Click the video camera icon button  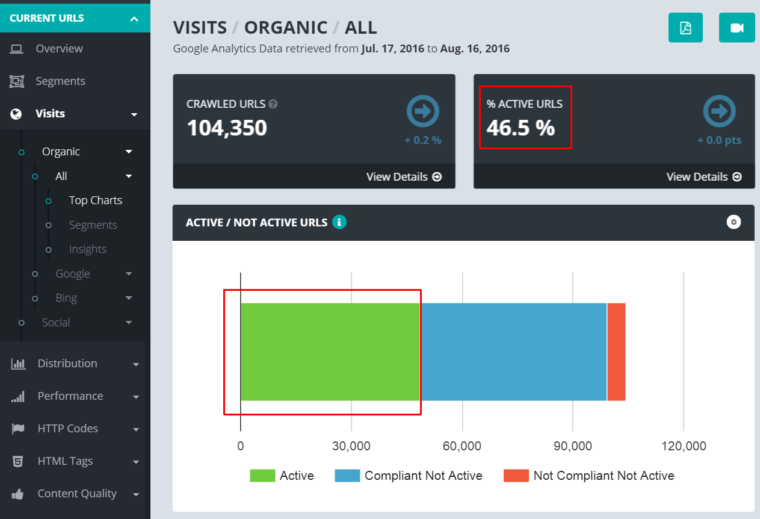tap(737, 28)
